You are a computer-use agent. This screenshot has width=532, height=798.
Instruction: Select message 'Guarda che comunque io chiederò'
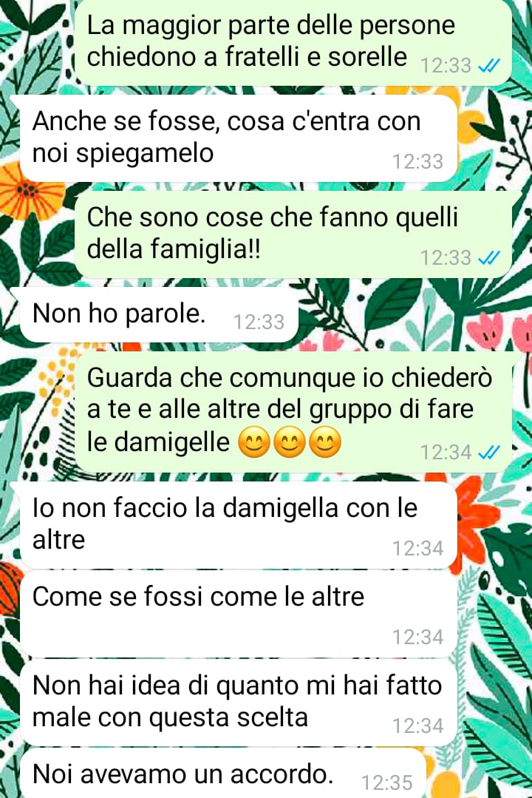pos(293,412)
